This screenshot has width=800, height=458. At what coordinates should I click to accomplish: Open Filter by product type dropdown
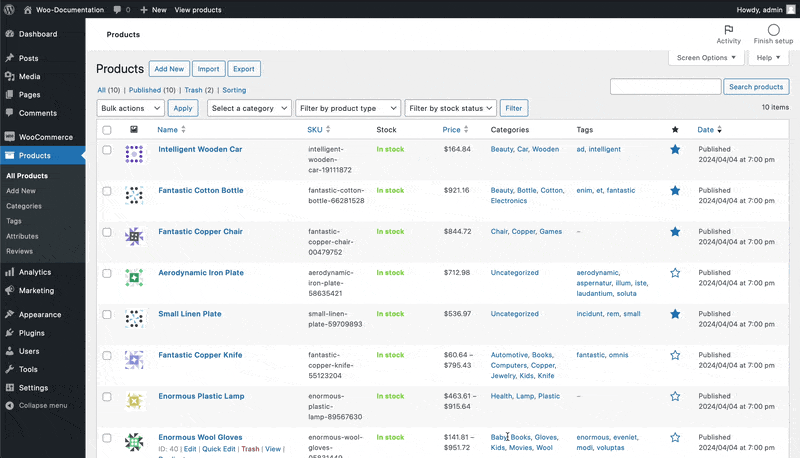[x=347, y=108]
